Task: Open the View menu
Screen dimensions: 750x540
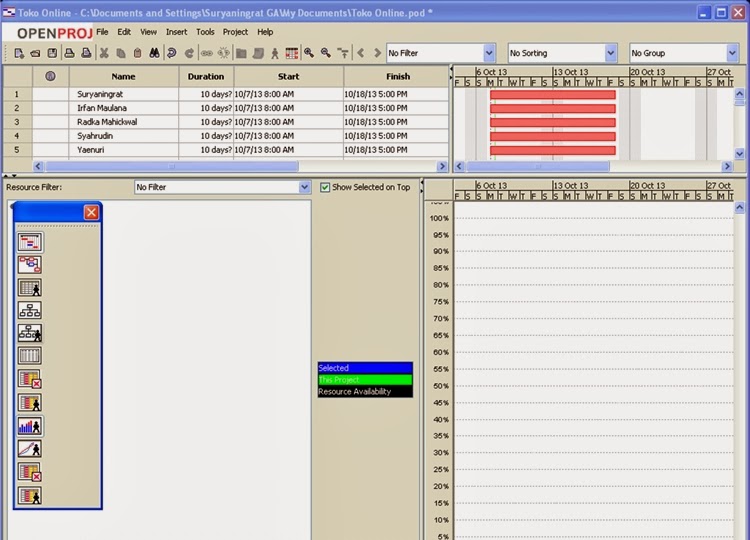Action: coord(148,32)
